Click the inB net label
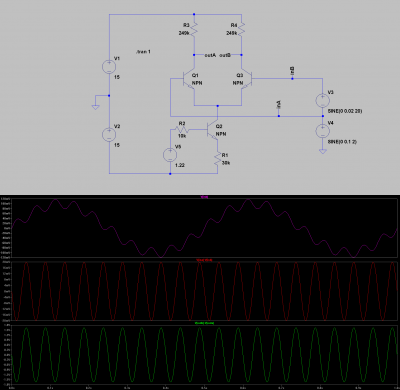Viewport: 400px width, 390px height. point(292,71)
